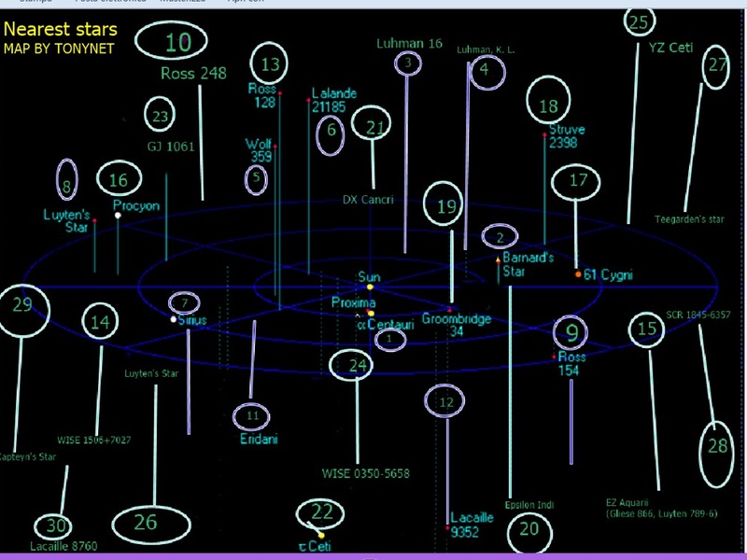Select the white Procyon star dot
The width and height of the screenshot is (747, 560).
click(118, 216)
